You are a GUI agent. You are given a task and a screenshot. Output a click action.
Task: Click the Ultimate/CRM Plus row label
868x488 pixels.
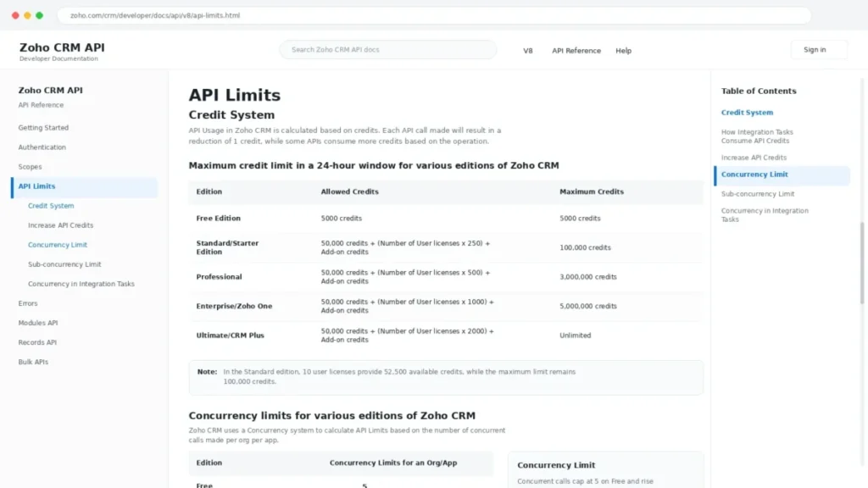pos(230,335)
